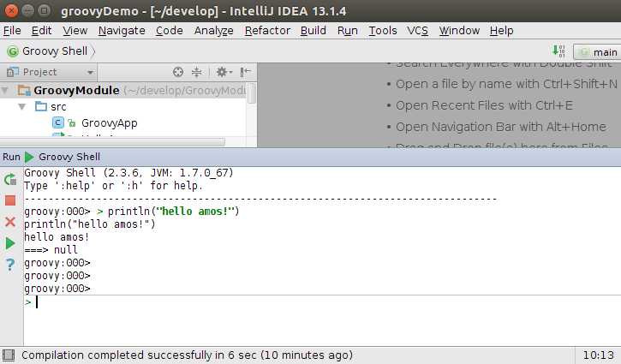Click the '===> null' result line

pyautogui.click(x=51, y=250)
